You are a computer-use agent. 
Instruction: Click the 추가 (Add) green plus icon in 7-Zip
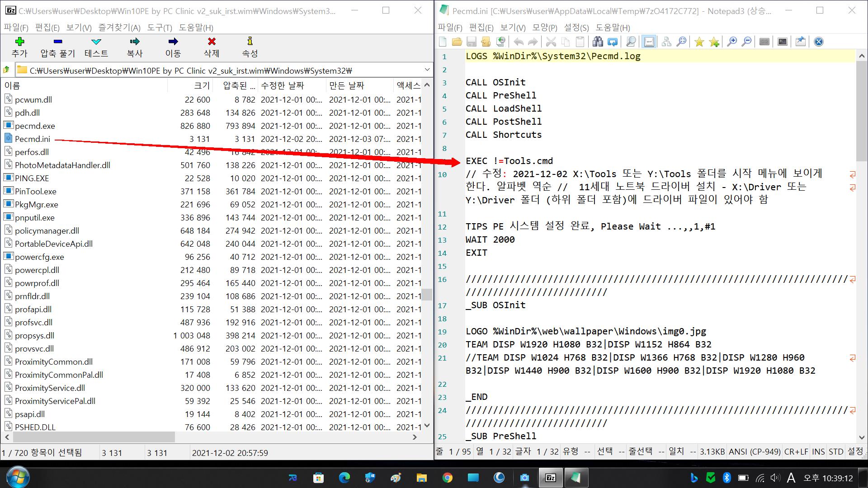tap(19, 42)
